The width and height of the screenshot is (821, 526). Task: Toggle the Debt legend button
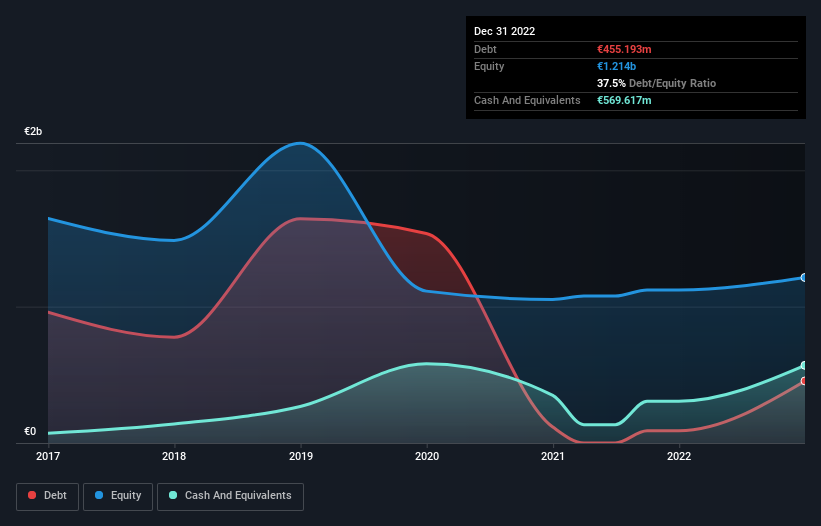coord(48,496)
